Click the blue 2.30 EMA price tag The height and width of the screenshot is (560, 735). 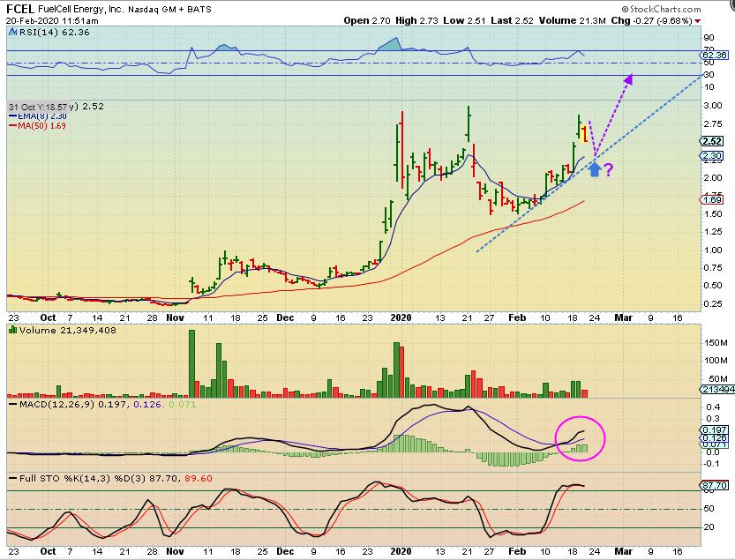coord(714,157)
